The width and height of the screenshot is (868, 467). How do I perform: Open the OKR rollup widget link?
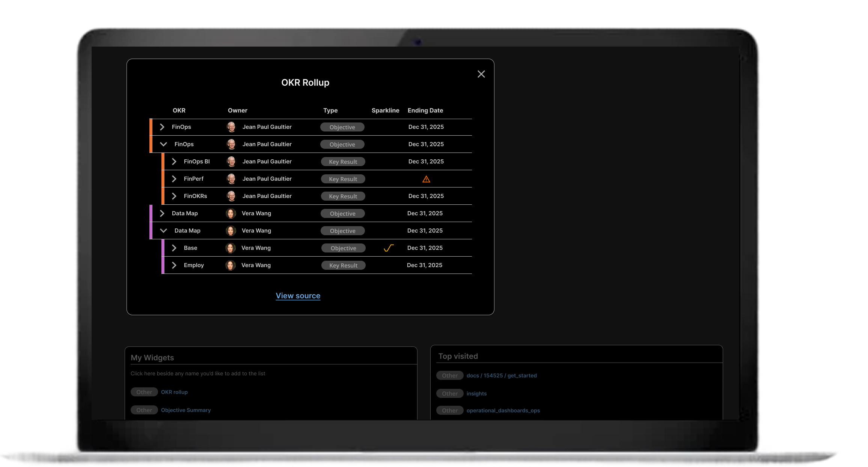tap(174, 392)
